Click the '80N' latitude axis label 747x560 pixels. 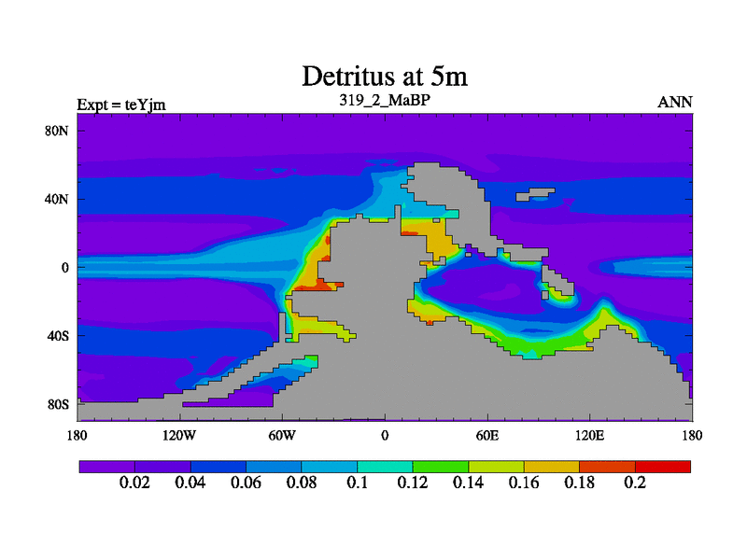pyautogui.click(x=57, y=131)
